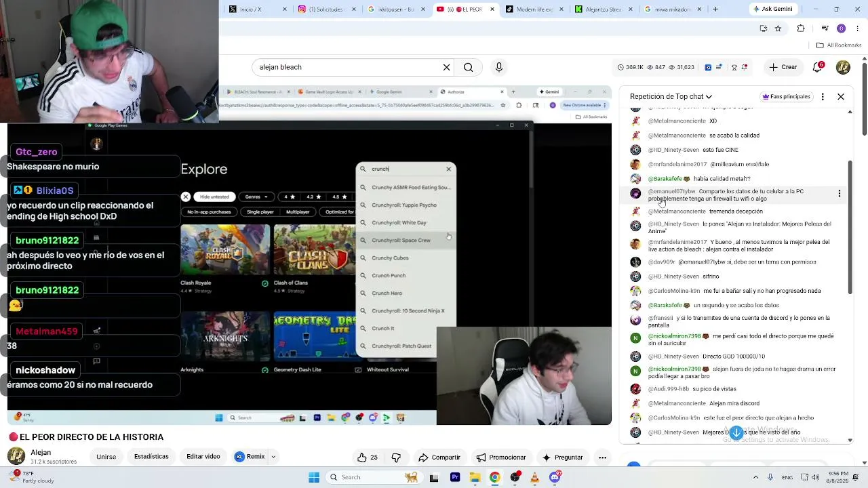Open the Windows Start menu
Image resolution: width=868 pixels, height=488 pixels.
click(x=314, y=477)
